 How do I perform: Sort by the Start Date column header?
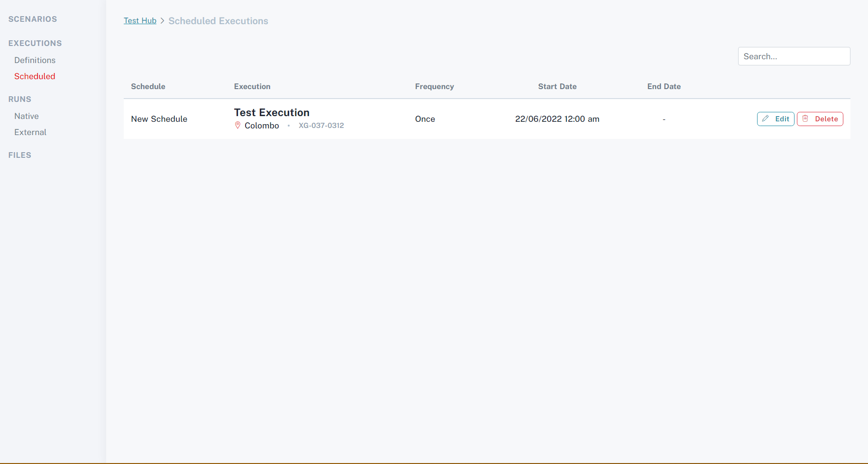(557, 86)
